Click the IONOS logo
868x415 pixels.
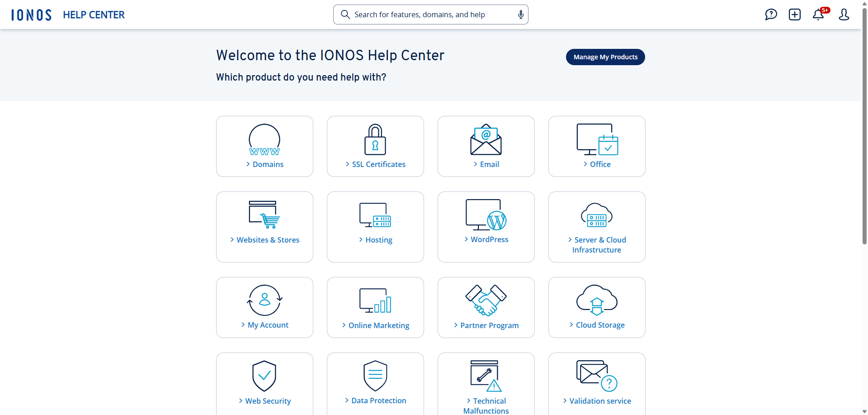coord(31,15)
